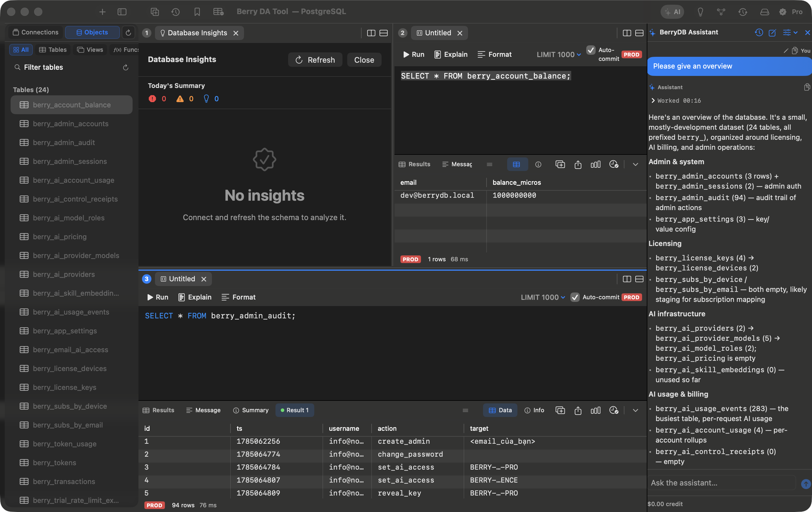Open berry_license_keys table

[71, 387]
